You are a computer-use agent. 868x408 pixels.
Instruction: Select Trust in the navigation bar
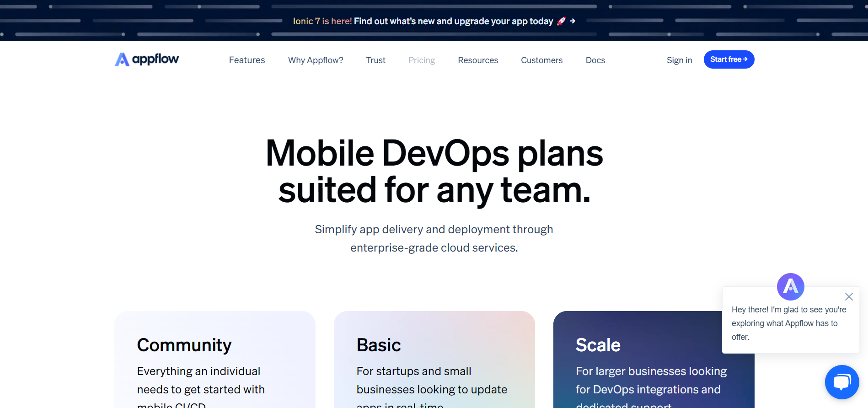375,60
